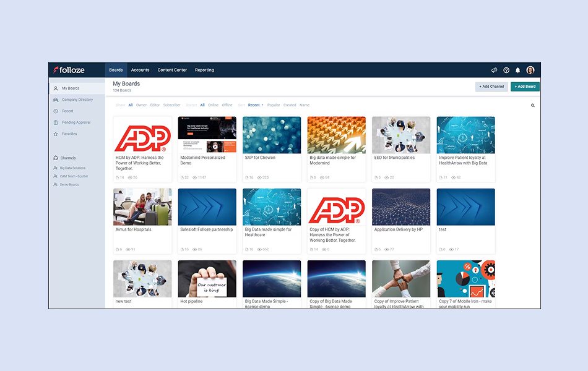Click the Recent clock icon
588x371 pixels.
[x=56, y=111]
